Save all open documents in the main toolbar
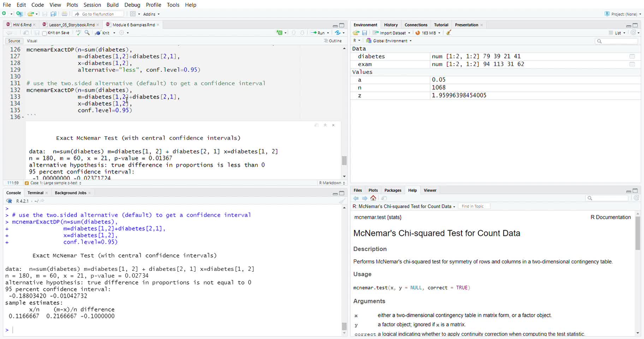This screenshot has width=644, height=339. tap(53, 14)
